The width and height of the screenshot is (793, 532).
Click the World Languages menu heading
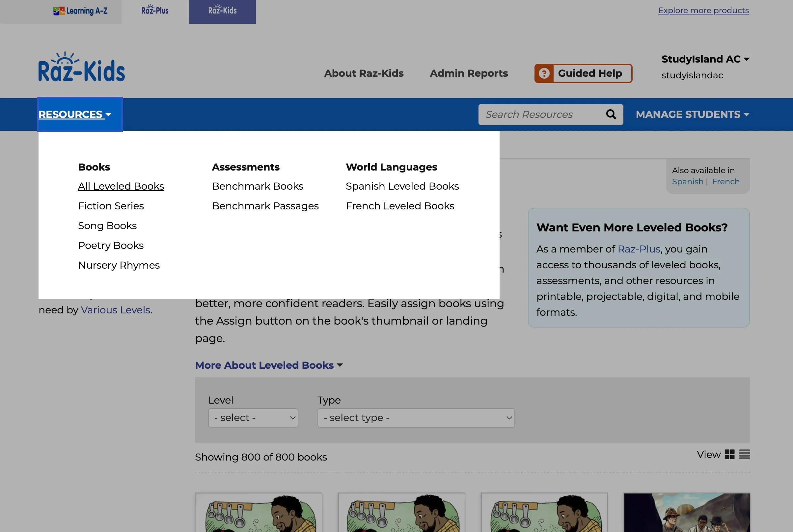pyautogui.click(x=391, y=167)
